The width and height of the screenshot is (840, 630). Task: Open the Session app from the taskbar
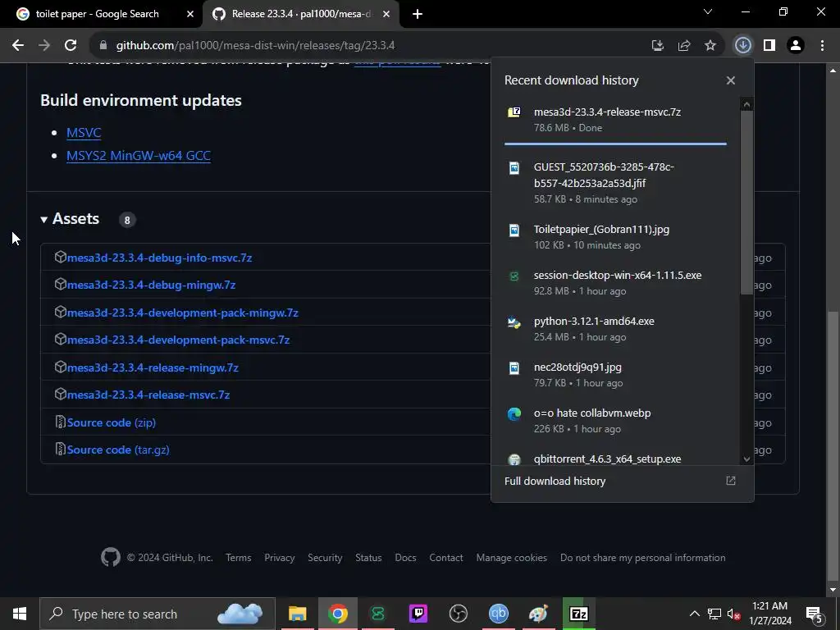pyautogui.click(x=377, y=614)
